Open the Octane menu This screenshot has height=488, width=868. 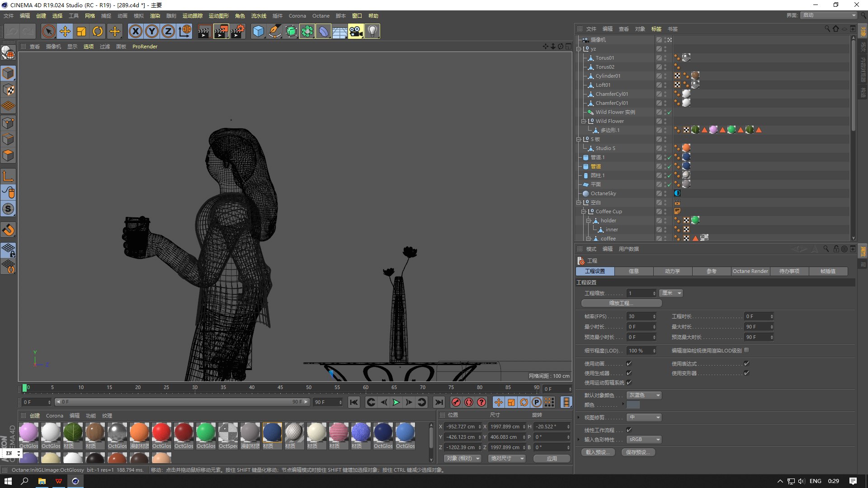[321, 16]
